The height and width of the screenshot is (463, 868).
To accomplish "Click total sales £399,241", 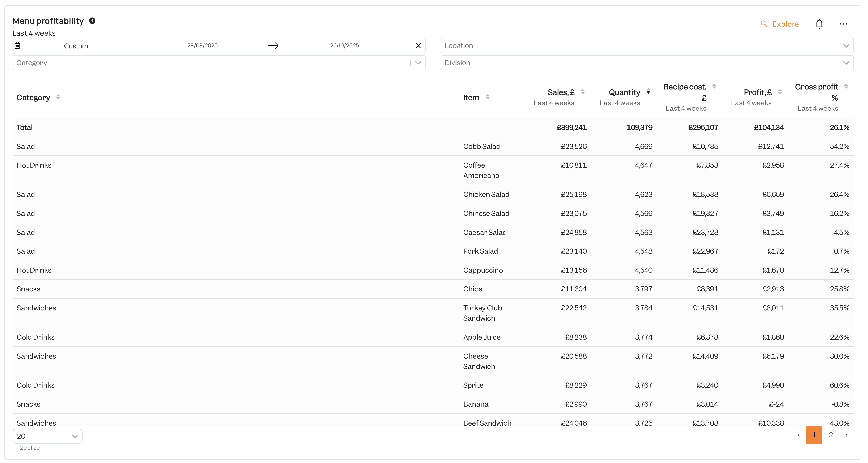I will tap(572, 127).
